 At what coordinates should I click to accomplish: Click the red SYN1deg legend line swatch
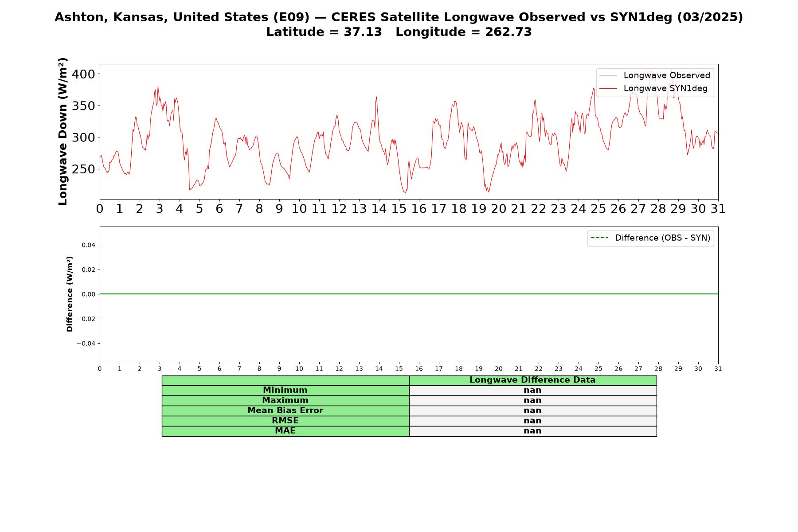tap(608, 88)
